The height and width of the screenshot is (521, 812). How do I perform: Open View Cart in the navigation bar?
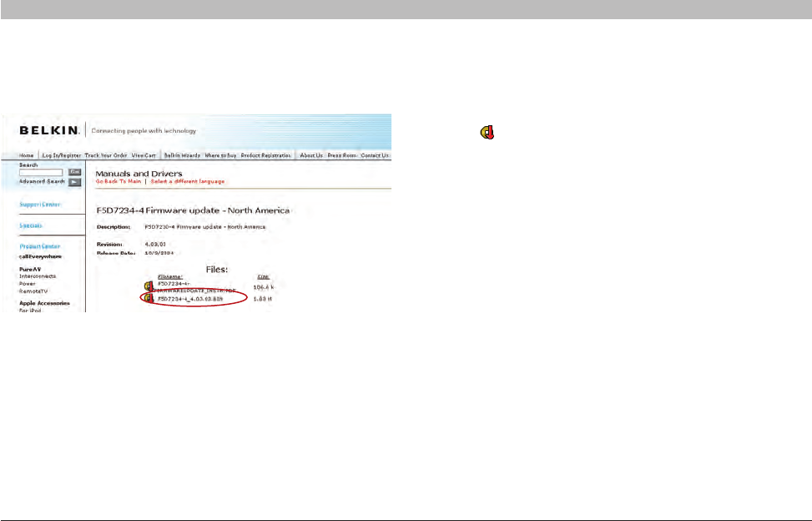(144, 155)
